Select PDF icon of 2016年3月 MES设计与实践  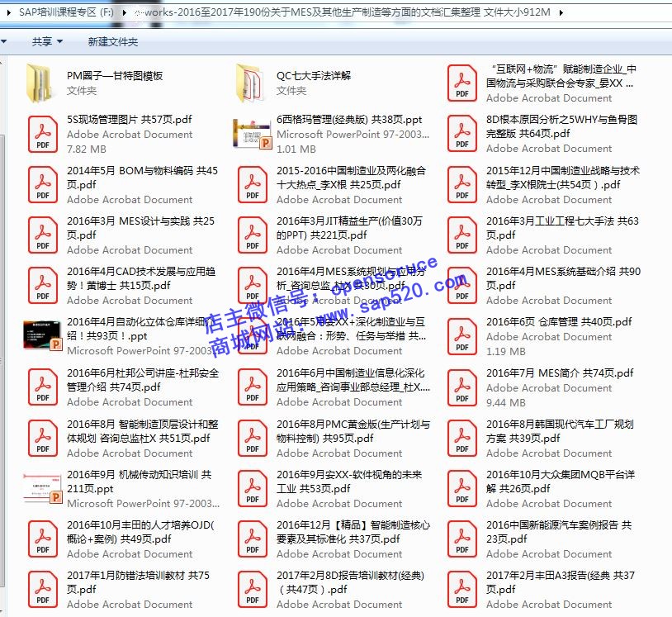click(42, 235)
